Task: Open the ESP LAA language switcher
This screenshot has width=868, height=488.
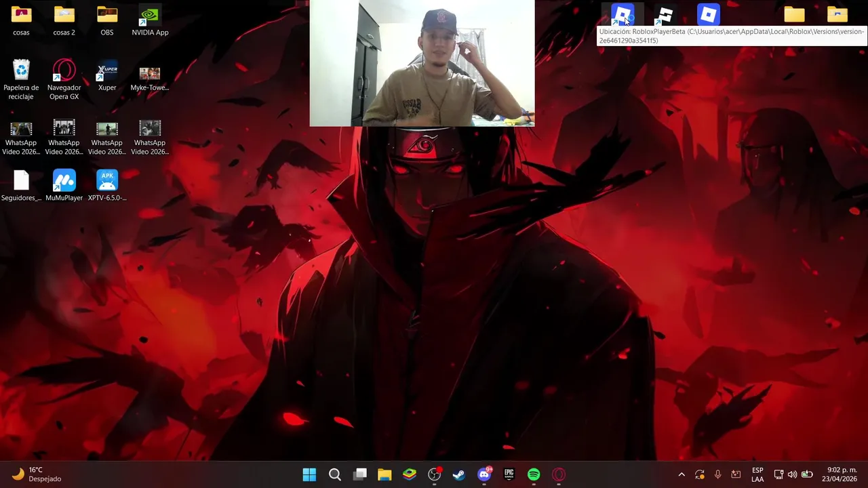Action: 757,474
